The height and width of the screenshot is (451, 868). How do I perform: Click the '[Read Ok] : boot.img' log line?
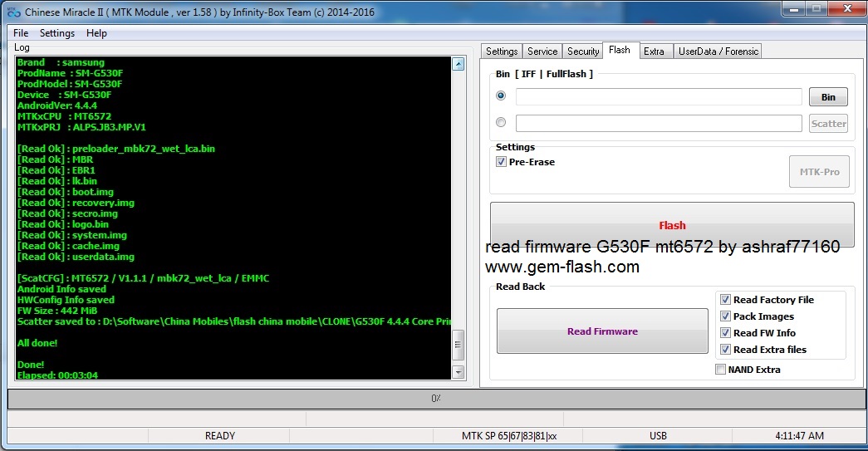(x=66, y=192)
